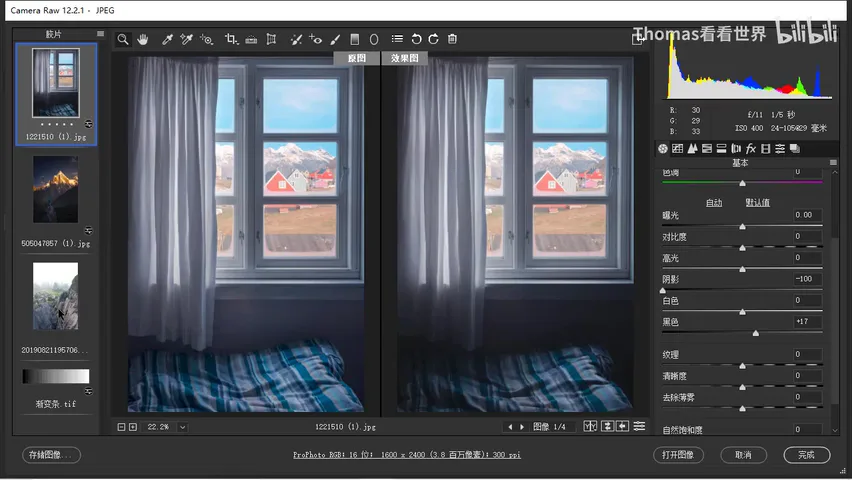The height and width of the screenshot is (480, 852).
Task: Zoom in with the plus button
Action: tap(133, 427)
